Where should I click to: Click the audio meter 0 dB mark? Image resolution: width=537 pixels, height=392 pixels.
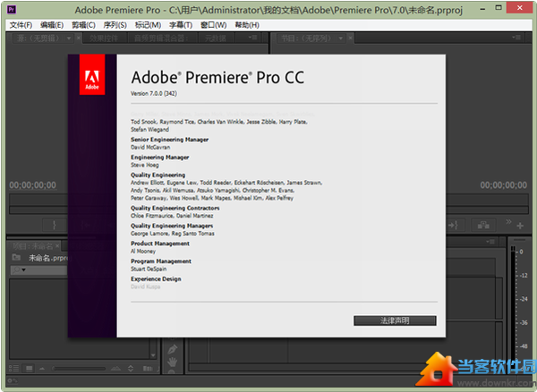tap(521, 251)
